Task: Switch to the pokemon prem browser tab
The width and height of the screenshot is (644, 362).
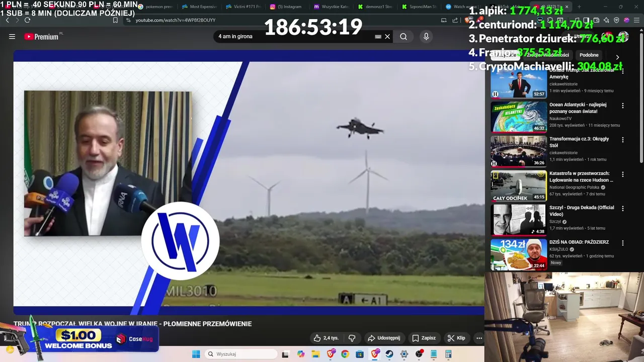Action: tap(155, 7)
